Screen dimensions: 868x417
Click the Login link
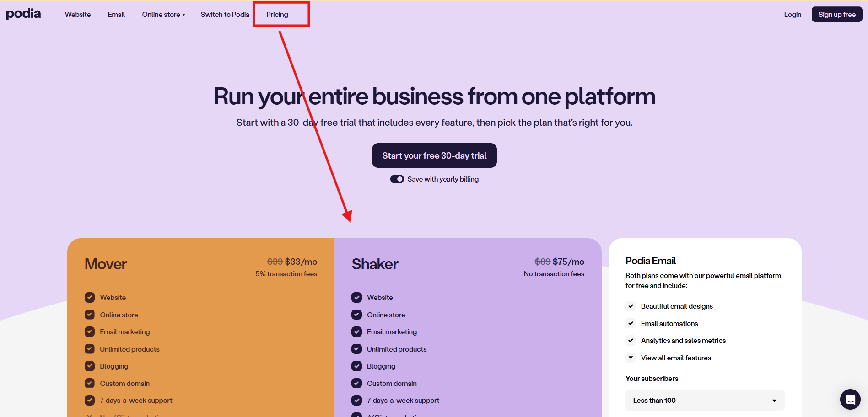(793, 15)
